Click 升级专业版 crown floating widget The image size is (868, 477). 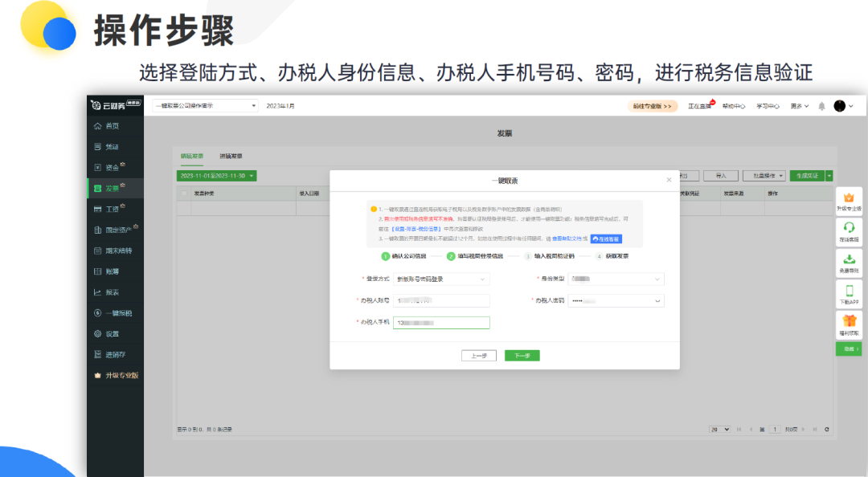click(849, 202)
